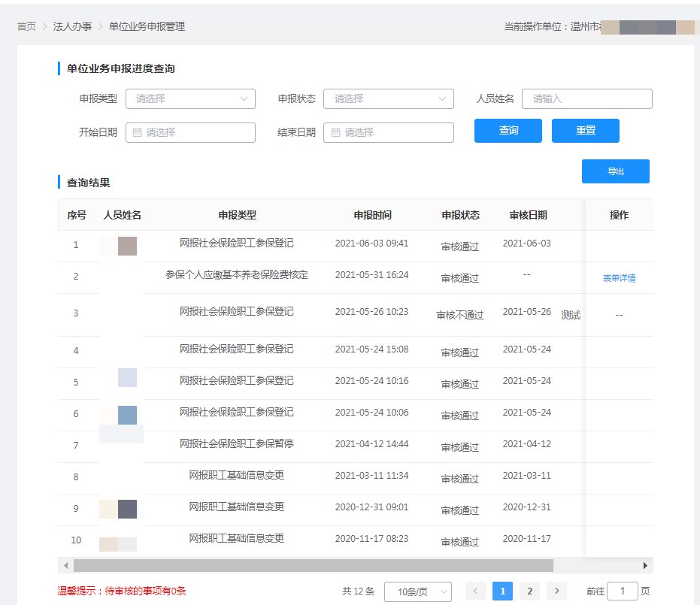Switch to page 2
This screenshot has height=605, width=700.
point(529,591)
